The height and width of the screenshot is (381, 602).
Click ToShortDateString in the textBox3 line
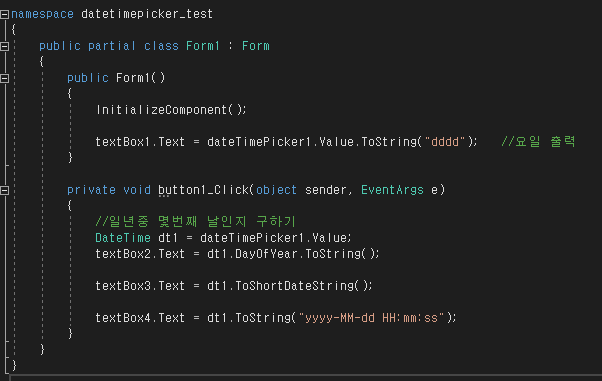[294, 285]
